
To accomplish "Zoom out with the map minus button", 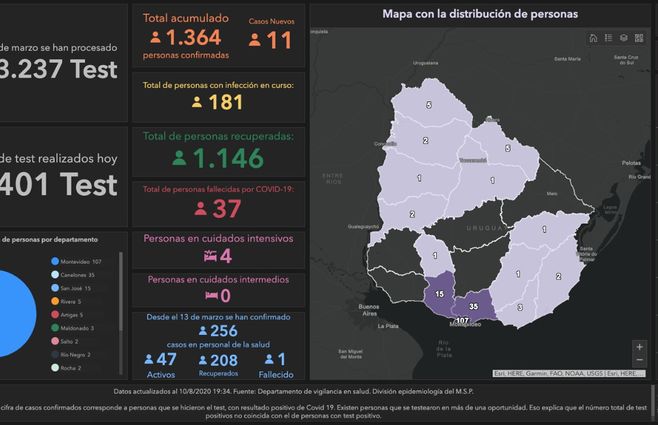I will click(x=639, y=360).
